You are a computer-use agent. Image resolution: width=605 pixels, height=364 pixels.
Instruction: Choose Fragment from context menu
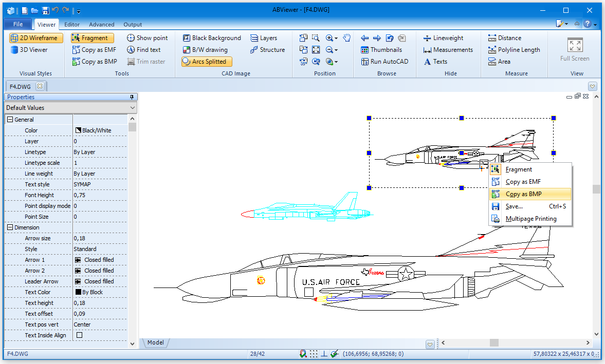(x=530, y=169)
